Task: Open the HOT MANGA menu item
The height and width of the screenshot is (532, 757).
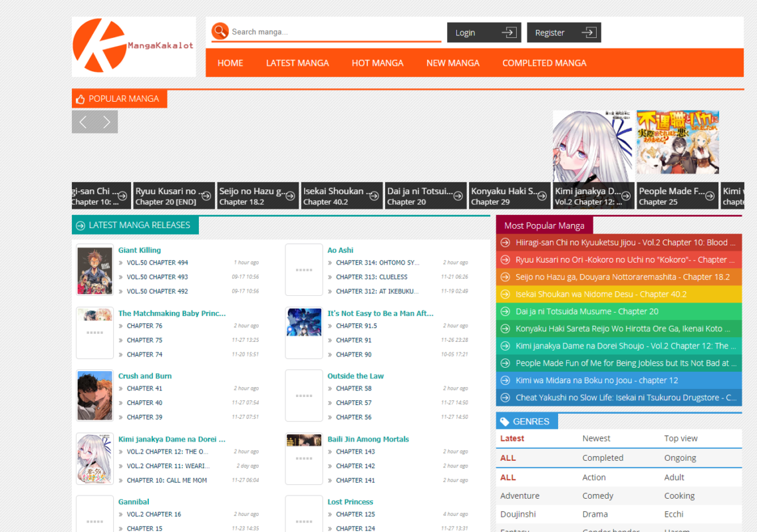Action: tap(378, 63)
